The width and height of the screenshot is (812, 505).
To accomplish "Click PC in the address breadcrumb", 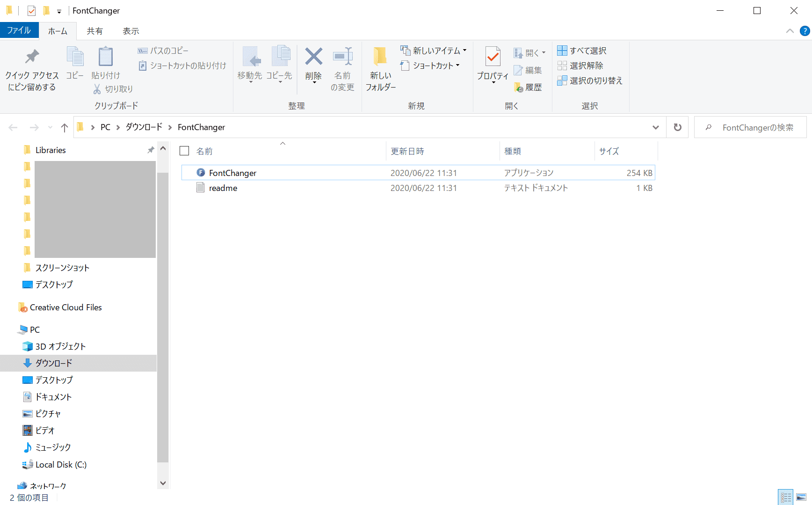I will (x=106, y=127).
